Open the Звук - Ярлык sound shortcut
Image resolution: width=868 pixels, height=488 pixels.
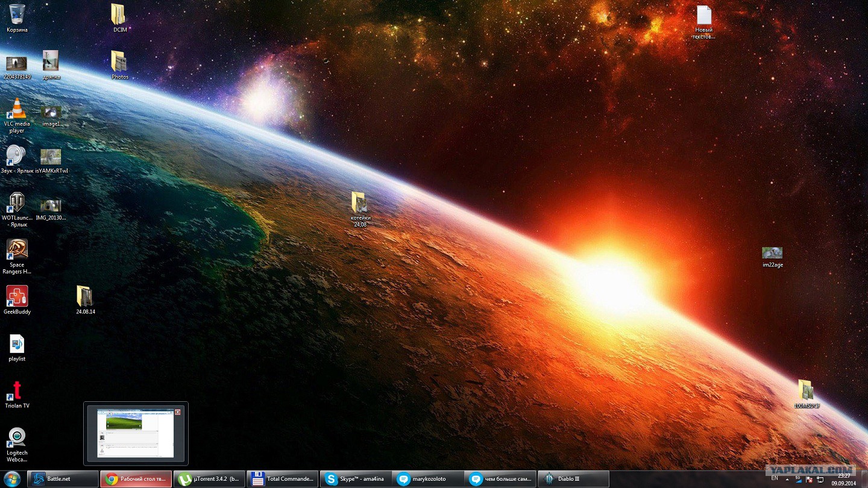coord(17,159)
